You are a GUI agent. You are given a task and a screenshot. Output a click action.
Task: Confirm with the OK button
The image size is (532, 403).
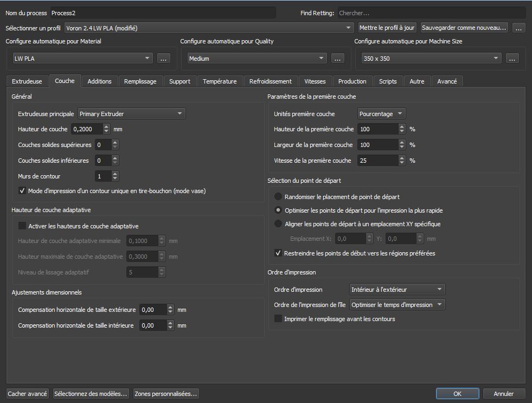[x=457, y=393]
